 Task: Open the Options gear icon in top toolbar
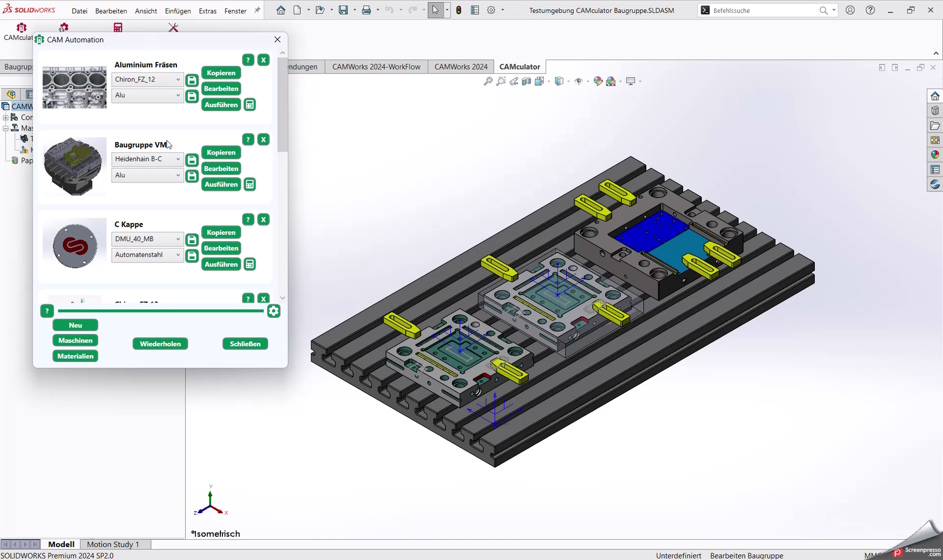(x=491, y=10)
